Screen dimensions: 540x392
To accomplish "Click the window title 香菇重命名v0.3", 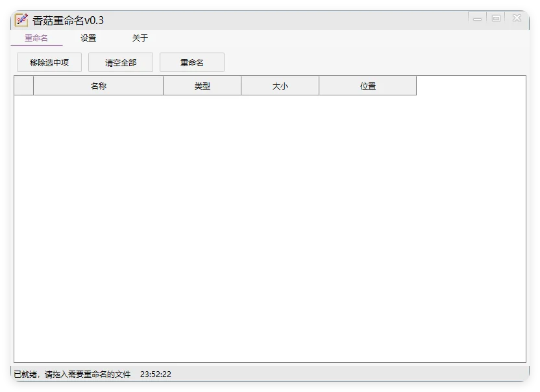I will click(69, 19).
